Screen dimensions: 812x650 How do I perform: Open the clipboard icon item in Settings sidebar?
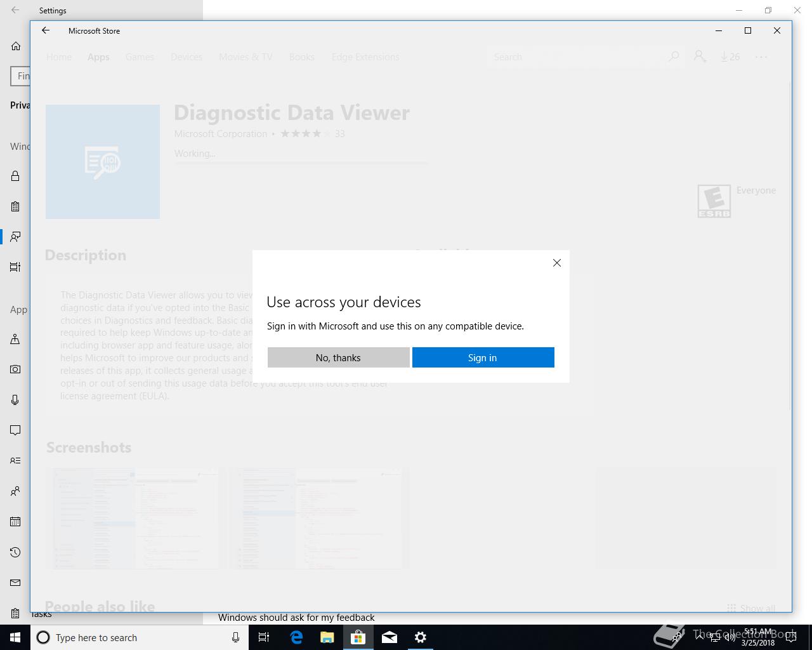[x=15, y=206]
